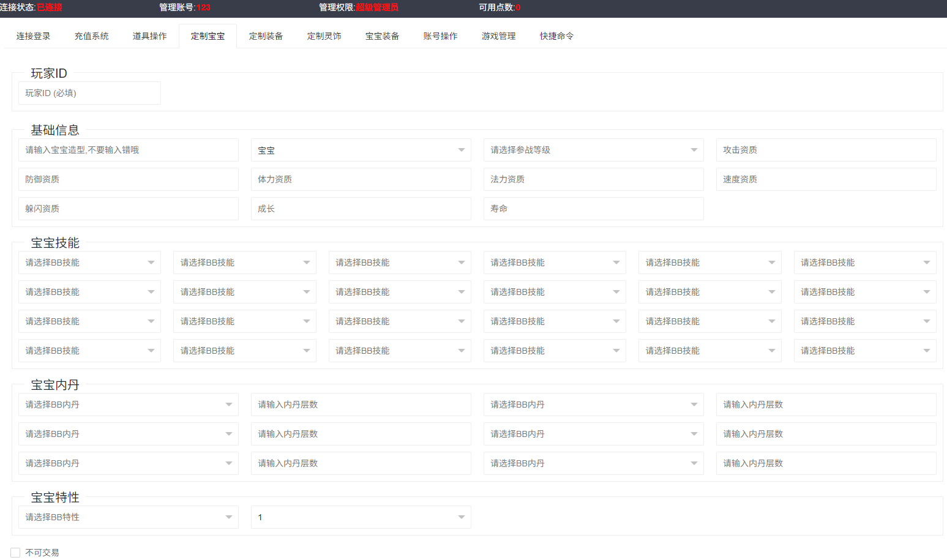Image resolution: width=947 pixels, height=560 pixels.
Task: Click the 速度资质 input field
Action: pyautogui.click(x=826, y=179)
